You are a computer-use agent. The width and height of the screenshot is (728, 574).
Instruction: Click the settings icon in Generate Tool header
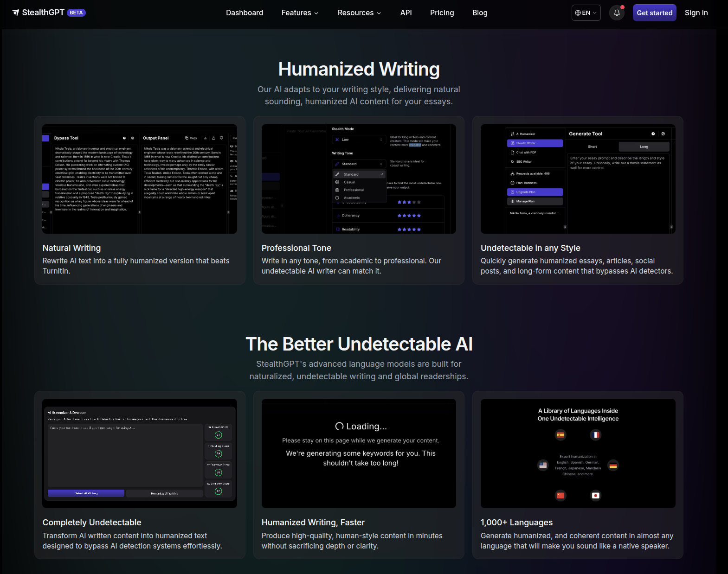point(663,134)
